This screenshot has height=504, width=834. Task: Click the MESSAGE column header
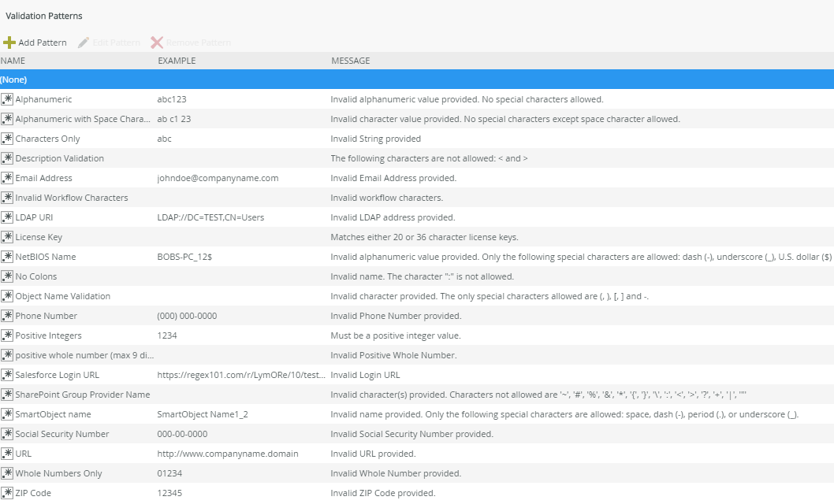pos(350,61)
